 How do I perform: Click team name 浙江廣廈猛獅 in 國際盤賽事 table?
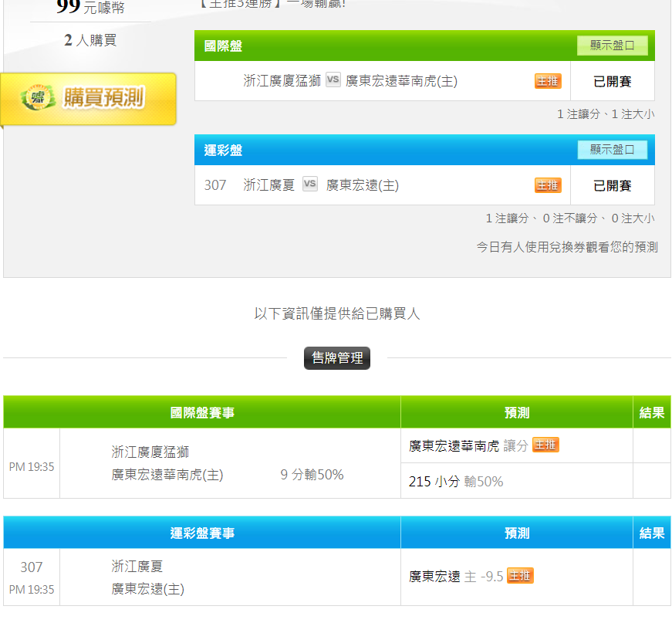tap(150, 452)
